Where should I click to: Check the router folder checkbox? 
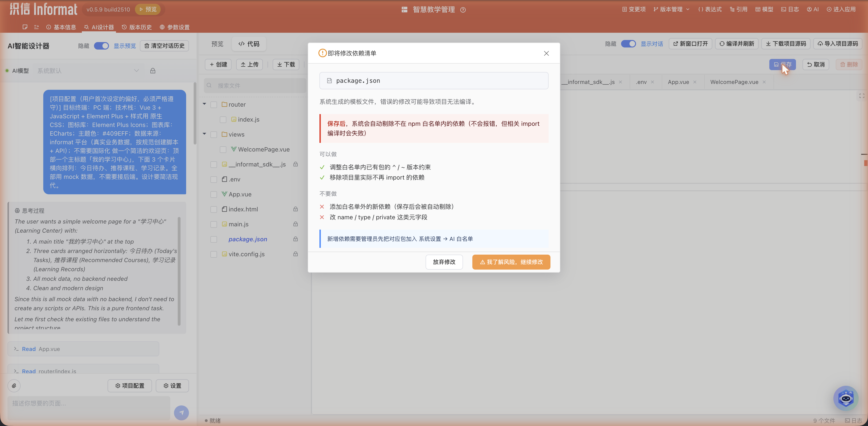[x=214, y=105]
